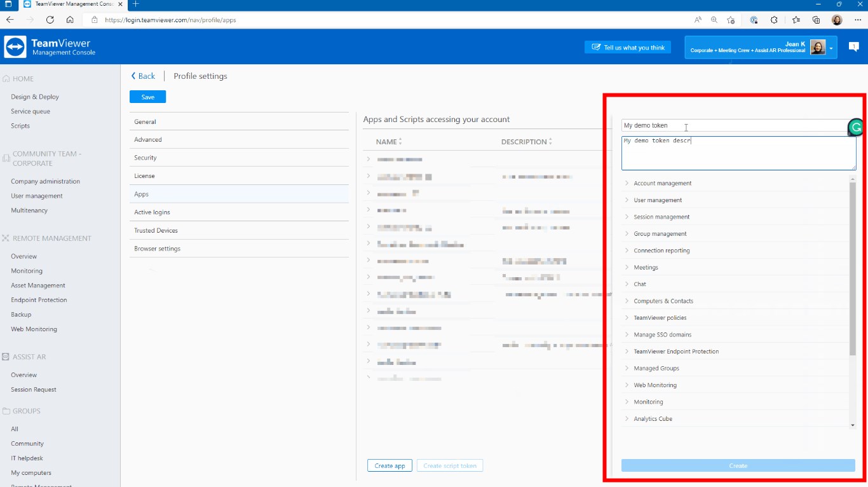Image resolution: width=868 pixels, height=487 pixels.
Task: Go Back from Profile settings
Action: click(143, 76)
